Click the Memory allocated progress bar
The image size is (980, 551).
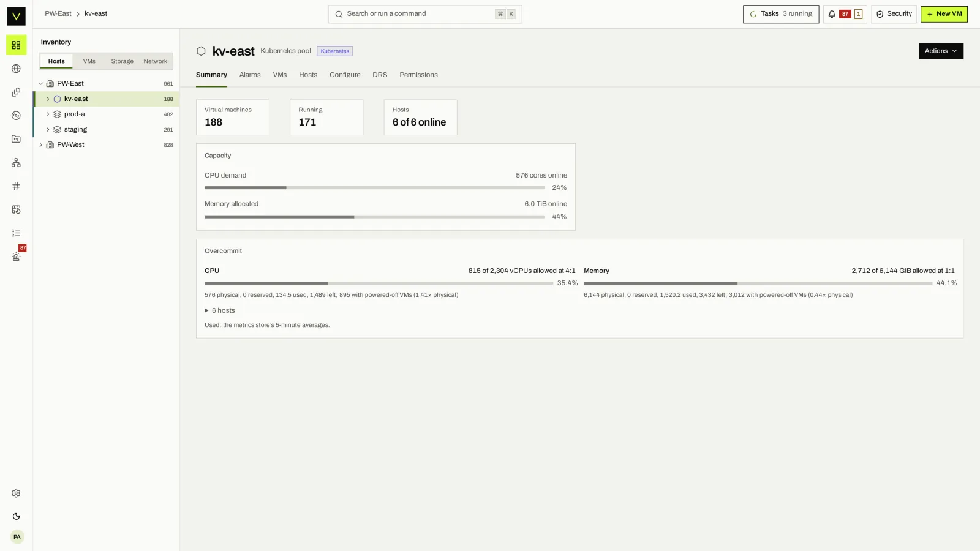tap(374, 217)
